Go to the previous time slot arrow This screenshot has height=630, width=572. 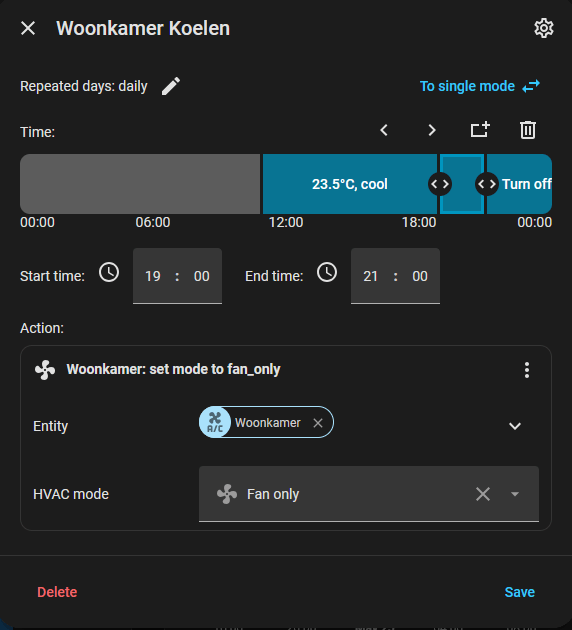[384, 130]
